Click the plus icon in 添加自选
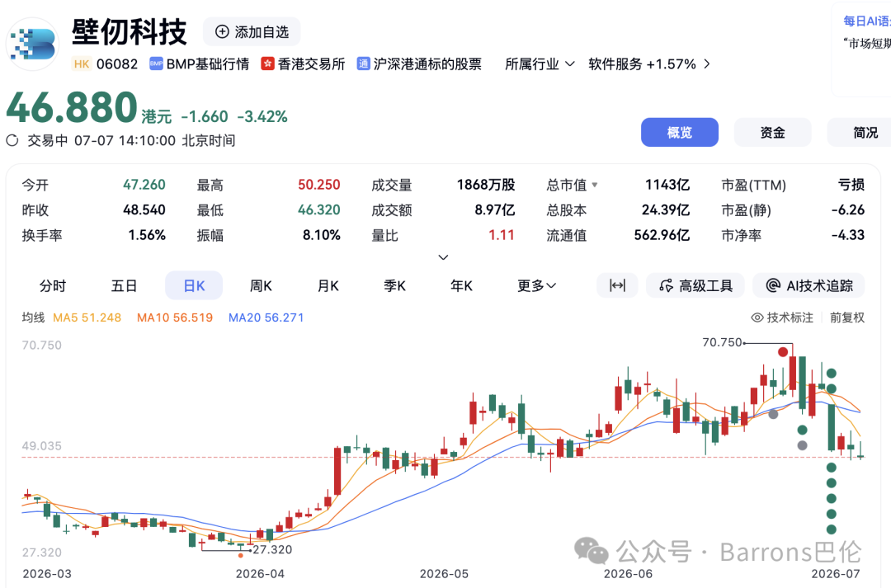 (222, 32)
